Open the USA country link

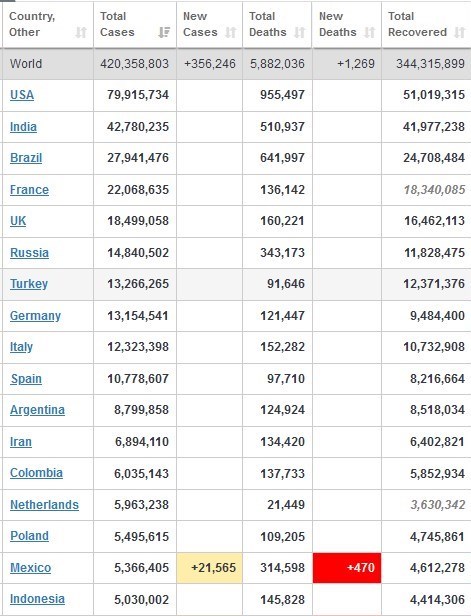(x=22, y=95)
